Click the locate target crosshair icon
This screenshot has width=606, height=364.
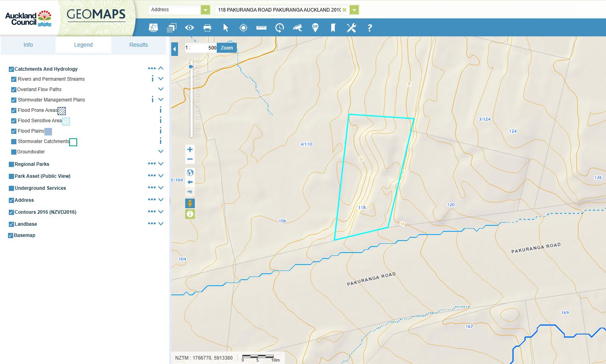coord(243,28)
